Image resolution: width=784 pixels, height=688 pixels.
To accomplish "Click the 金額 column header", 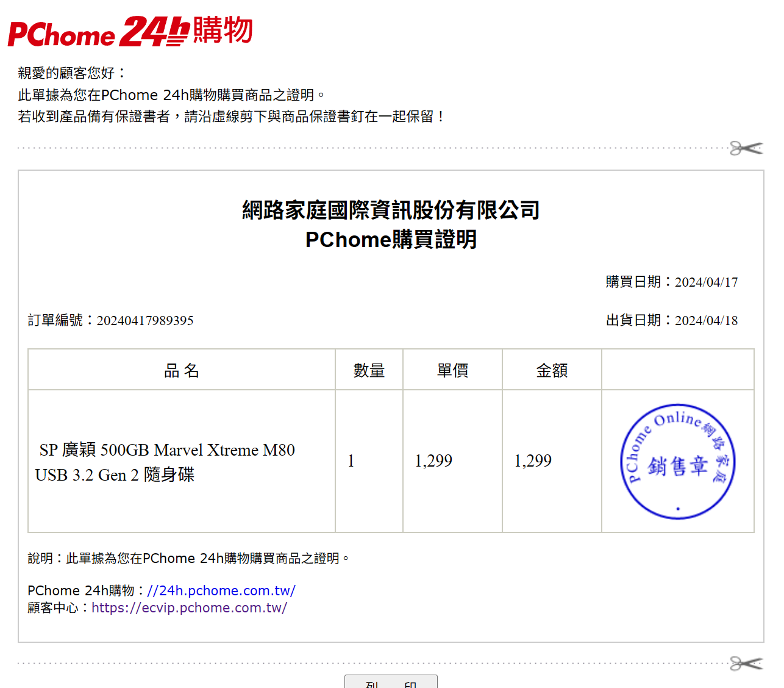I will (552, 370).
